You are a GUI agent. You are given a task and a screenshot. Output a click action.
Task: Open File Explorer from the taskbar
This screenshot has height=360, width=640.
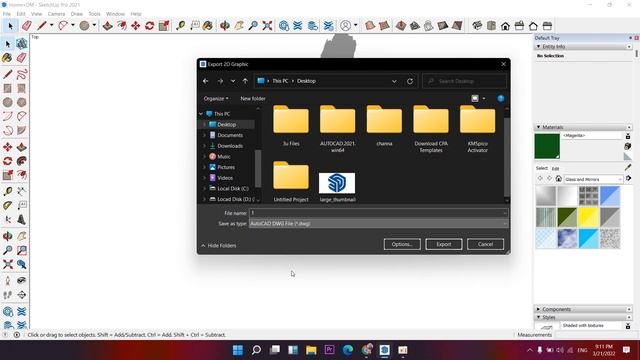[311, 350]
